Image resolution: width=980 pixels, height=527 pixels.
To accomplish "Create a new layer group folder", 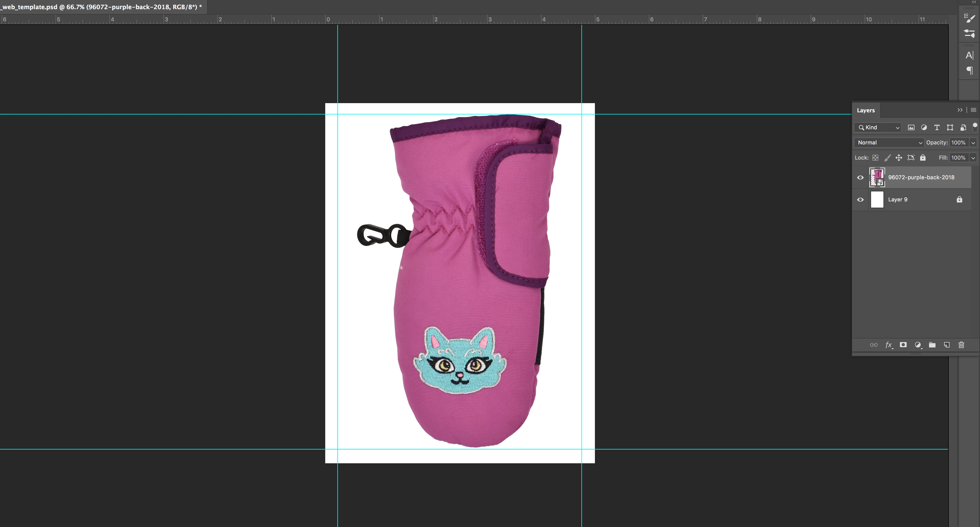I will click(x=932, y=345).
